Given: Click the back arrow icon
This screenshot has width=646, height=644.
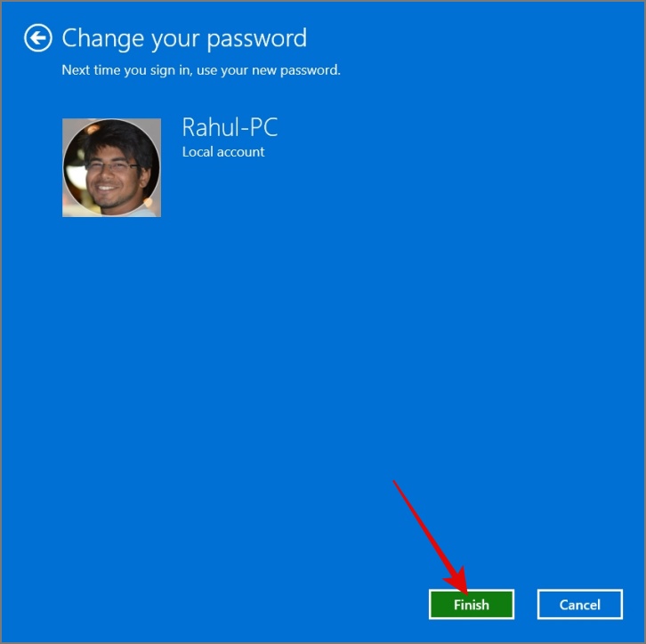Looking at the screenshot, I should (x=38, y=38).
